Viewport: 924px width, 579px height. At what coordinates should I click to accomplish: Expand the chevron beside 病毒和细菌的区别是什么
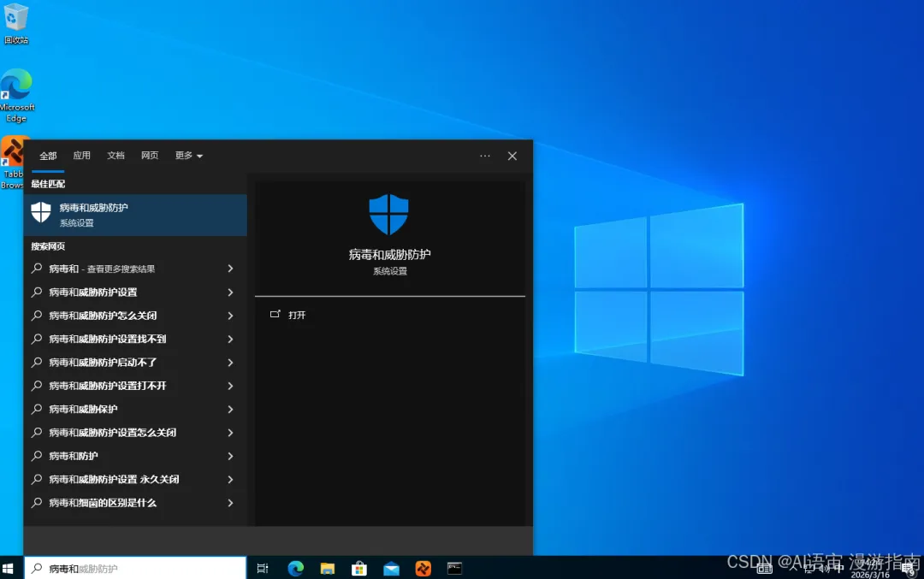click(x=230, y=503)
